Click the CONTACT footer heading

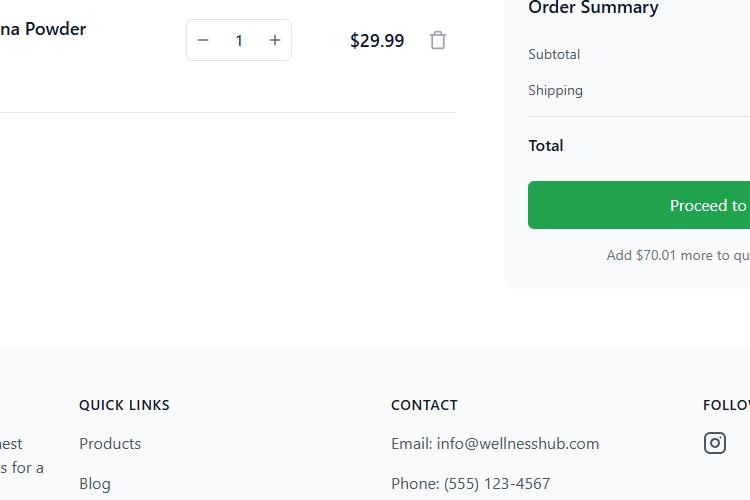coord(424,405)
